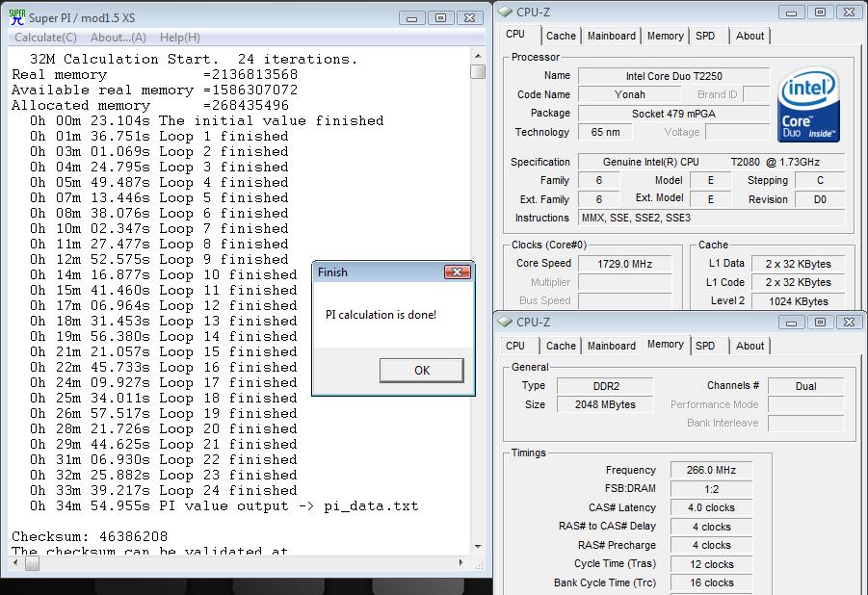Click 'PI calculation is done!' message text
This screenshot has height=595, width=868.
coord(381,315)
